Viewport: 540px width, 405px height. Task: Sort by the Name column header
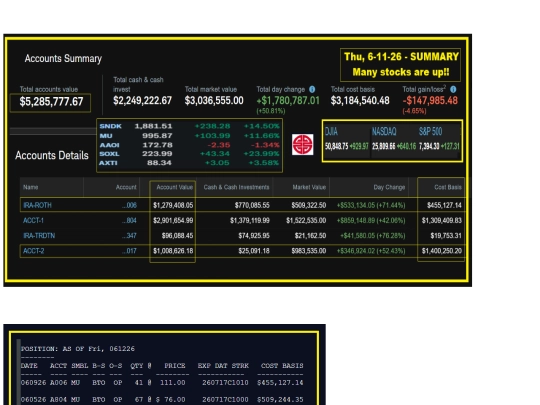pyautogui.click(x=30, y=187)
